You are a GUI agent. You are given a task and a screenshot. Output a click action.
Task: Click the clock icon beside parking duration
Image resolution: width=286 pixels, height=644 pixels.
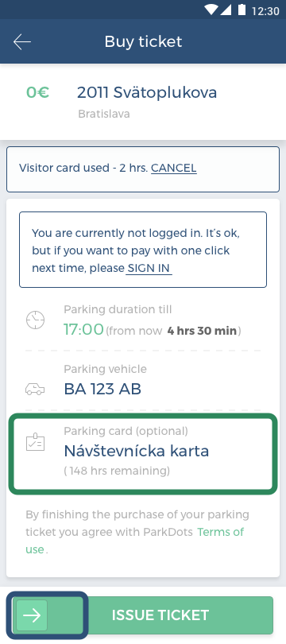click(35, 320)
